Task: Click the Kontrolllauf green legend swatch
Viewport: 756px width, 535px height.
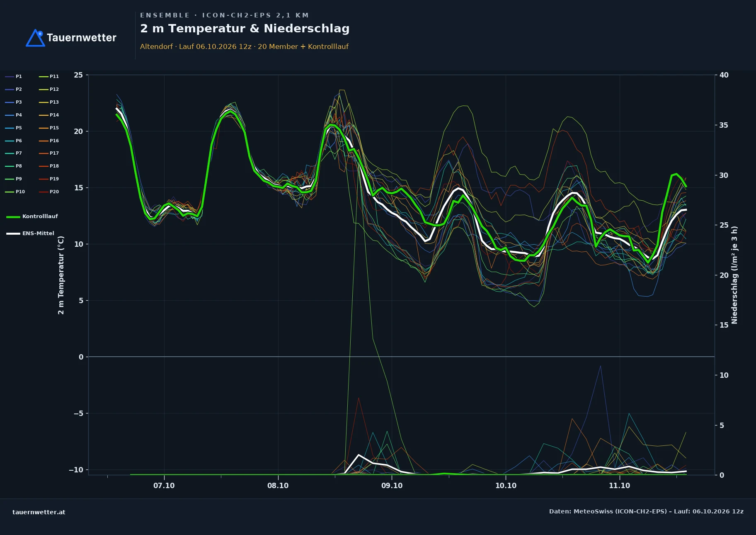Action: pos(13,216)
